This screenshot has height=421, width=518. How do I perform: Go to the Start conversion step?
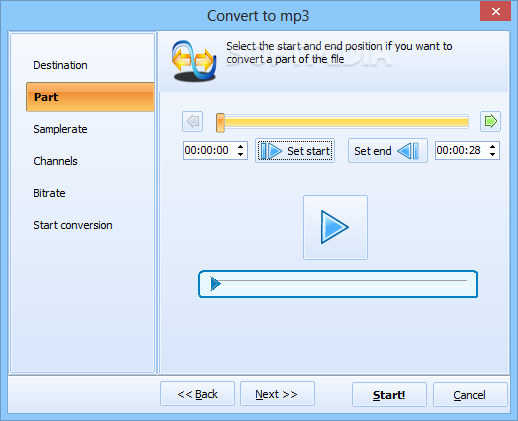73,225
